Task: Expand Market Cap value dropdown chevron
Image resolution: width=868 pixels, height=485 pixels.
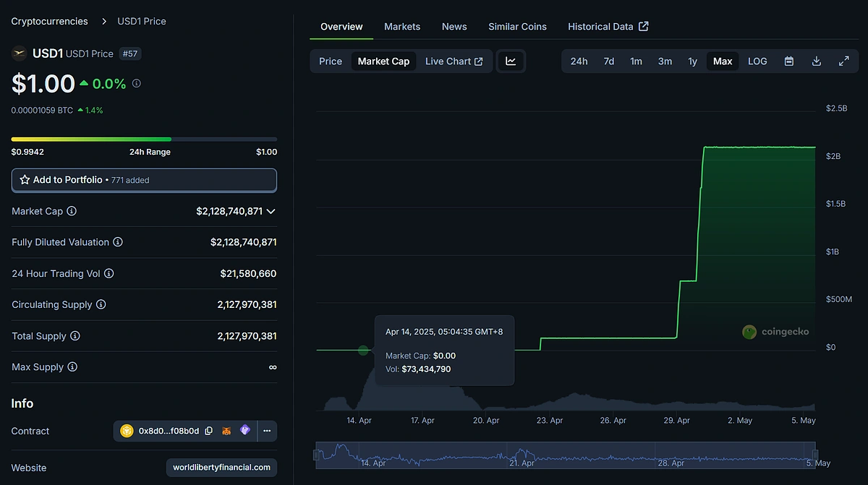Action: click(x=271, y=211)
